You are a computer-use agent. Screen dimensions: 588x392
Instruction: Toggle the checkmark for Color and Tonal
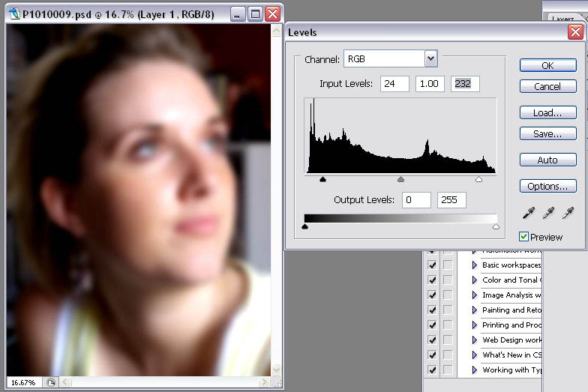pos(432,280)
